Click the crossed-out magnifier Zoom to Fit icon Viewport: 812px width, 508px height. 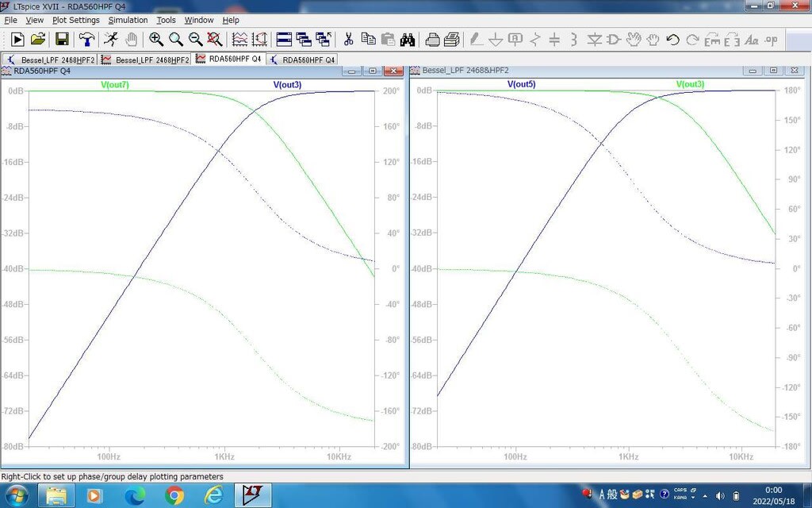pos(214,40)
